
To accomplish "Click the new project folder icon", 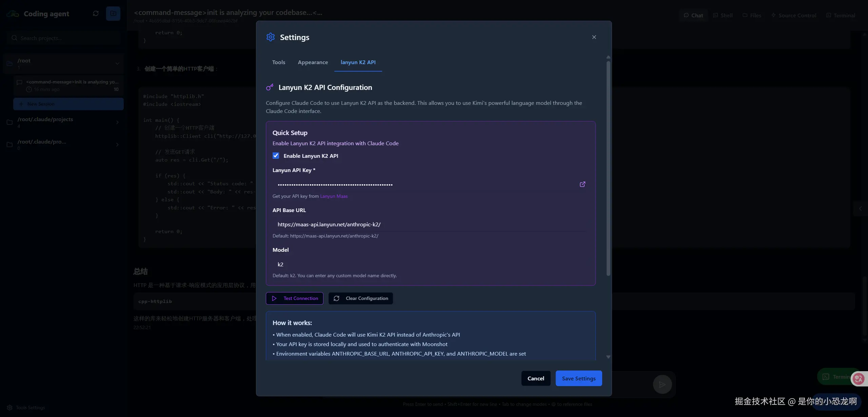I will coord(113,14).
